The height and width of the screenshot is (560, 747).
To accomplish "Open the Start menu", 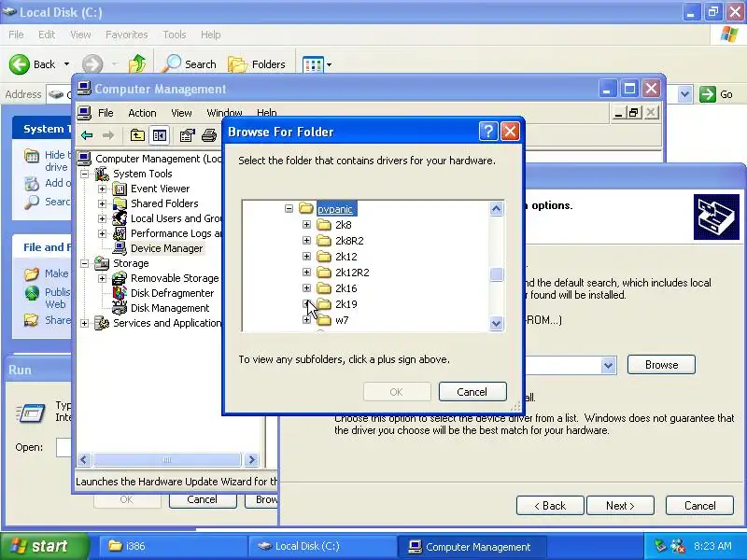I will pyautogui.click(x=45, y=546).
